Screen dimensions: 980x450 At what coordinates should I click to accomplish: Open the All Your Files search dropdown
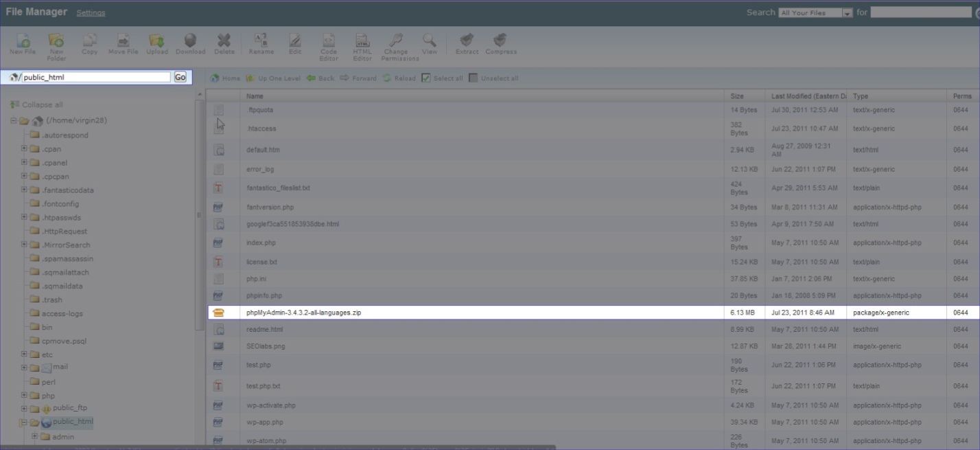[x=815, y=12]
